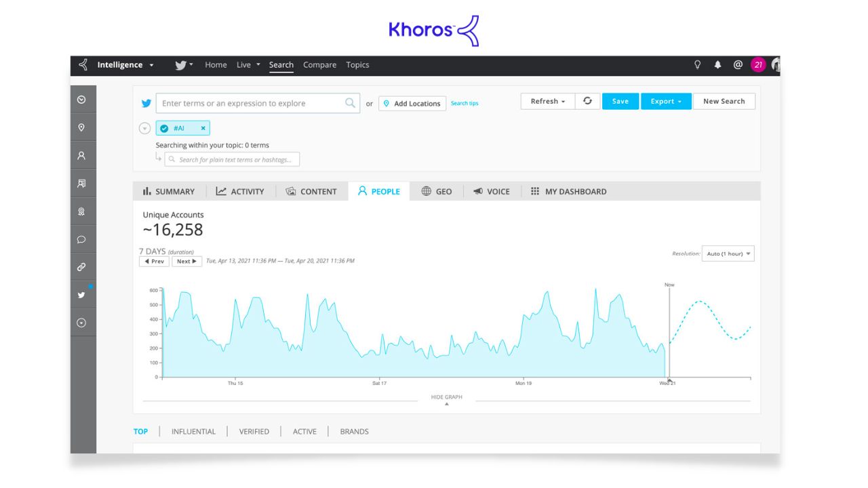Click the @ mentions icon
This screenshot has width=868, height=488.
(x=738, y=65)
